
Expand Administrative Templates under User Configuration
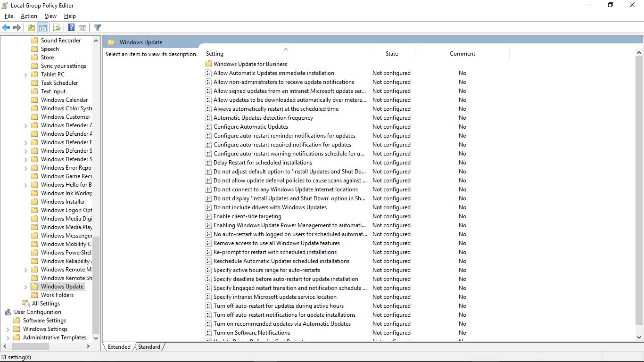(x=8, y=337)
